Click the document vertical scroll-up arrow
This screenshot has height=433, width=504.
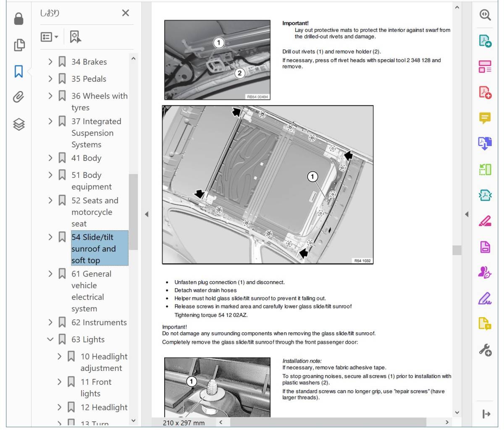[457, 7]
